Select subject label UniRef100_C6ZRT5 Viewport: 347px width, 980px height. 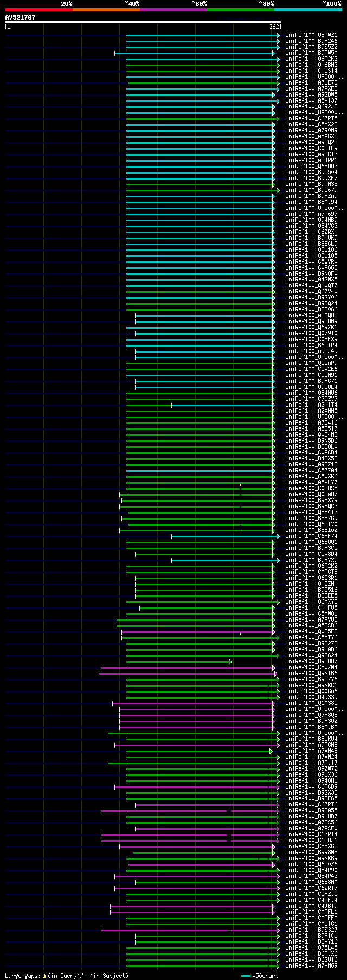point(311,118)
